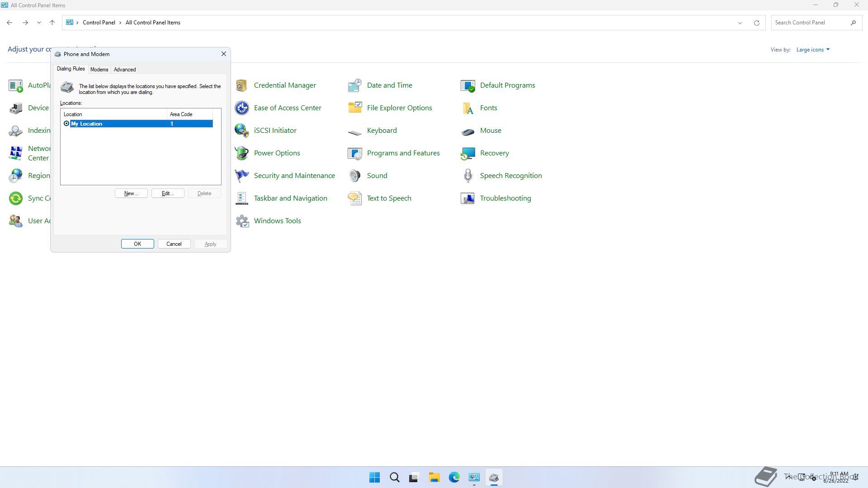Open the Programs and Features icon
Screen dimensions: 868x488
355,153
